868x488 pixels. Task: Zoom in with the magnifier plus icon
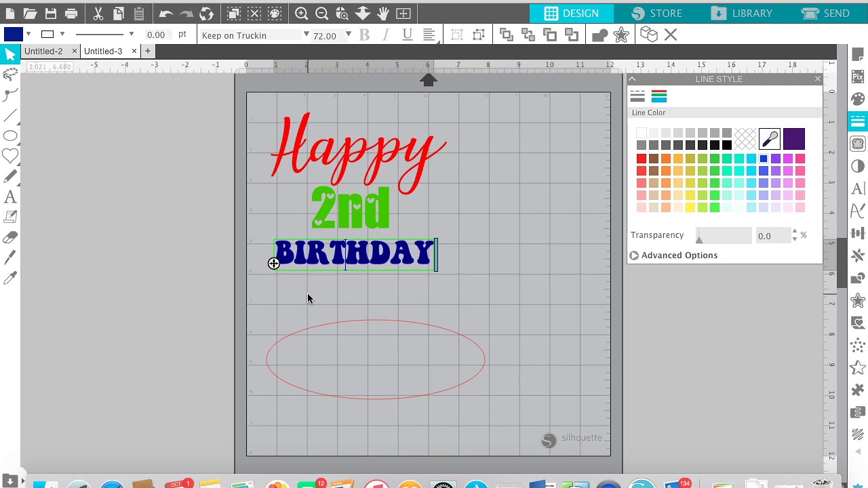pyautogui.click(x=302, y=13)
